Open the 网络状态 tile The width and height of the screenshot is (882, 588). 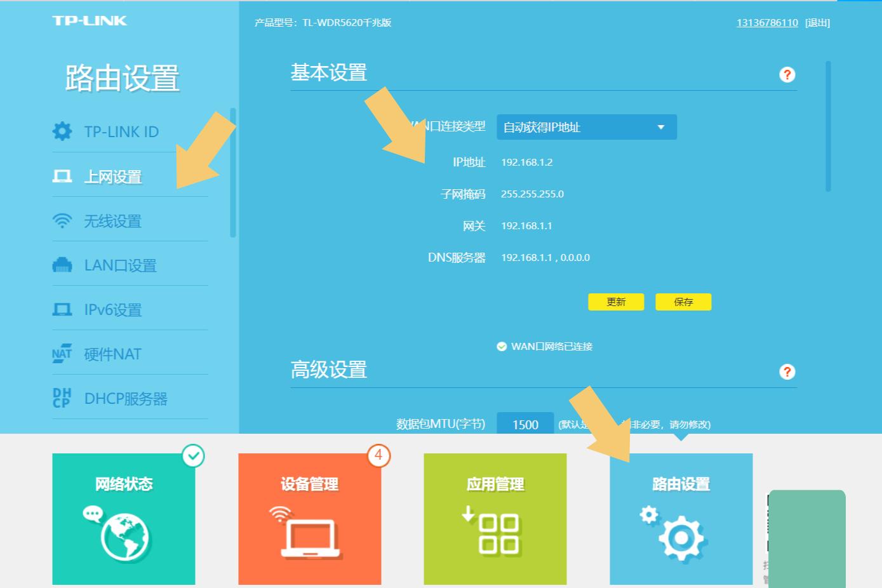(124, 519)
